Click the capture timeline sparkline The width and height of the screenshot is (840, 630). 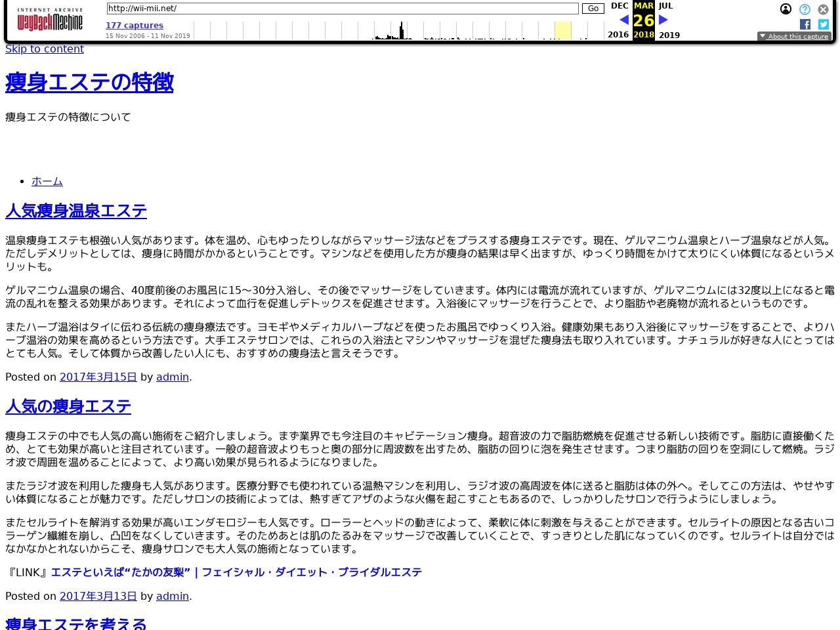[399, 30]
